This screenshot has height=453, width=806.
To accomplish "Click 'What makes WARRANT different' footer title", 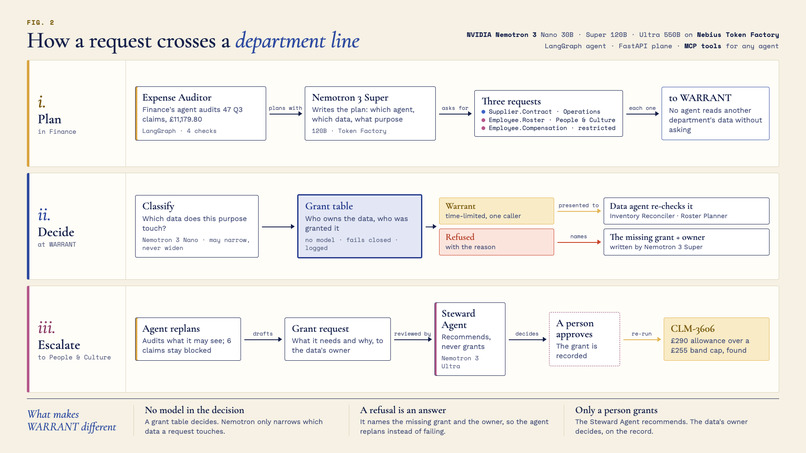I will [x=71, y=421].
